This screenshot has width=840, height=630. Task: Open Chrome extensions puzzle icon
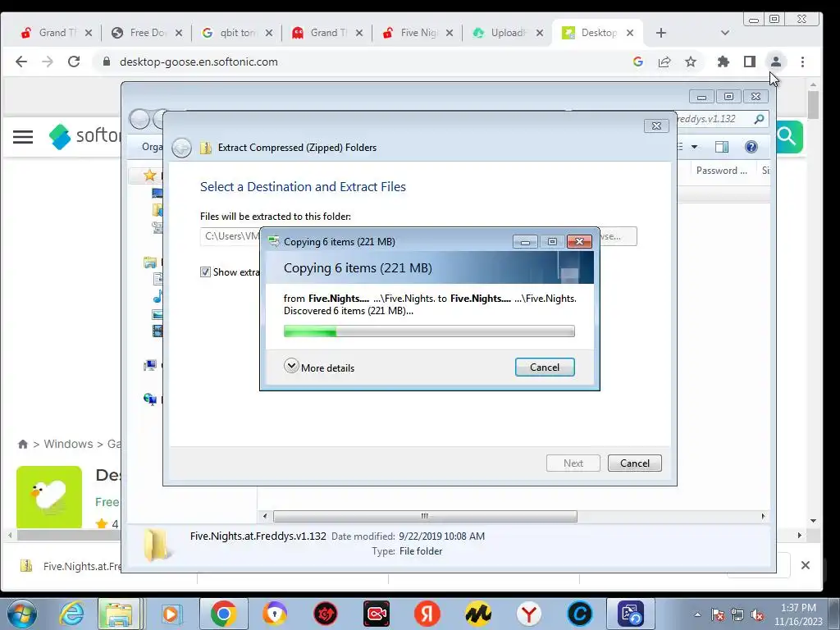tap(724, 62)
